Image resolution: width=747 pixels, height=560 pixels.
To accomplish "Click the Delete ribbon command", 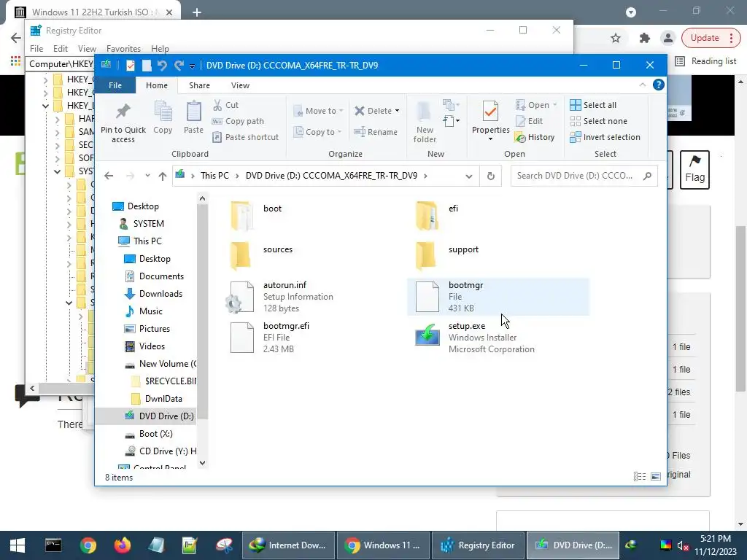I will point(373,111).
